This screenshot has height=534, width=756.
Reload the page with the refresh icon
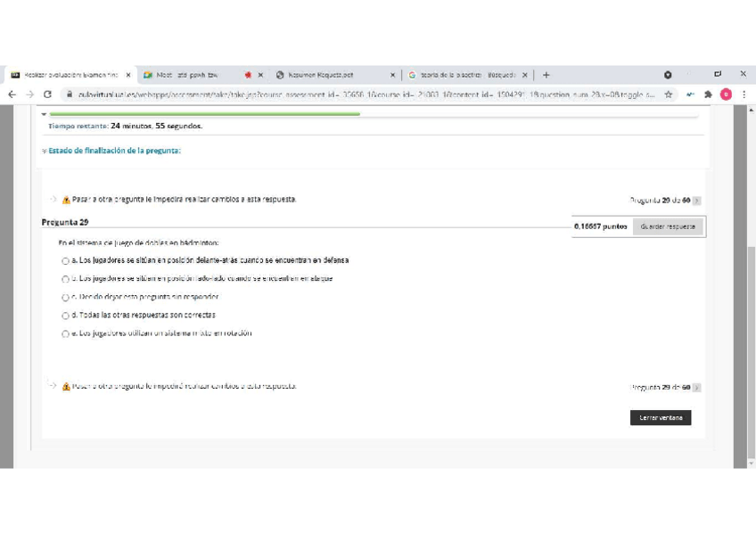pos(47,94)
